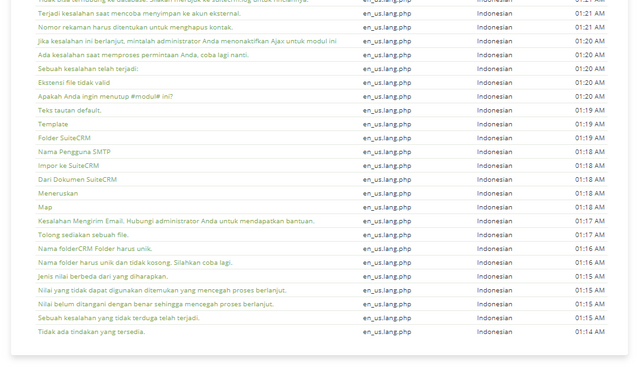Image resolution: width=640 pixels, height=368 pixels.
Task: Click Indonesian in the 'Impor ke SuiteCRM' row
Action: [494, 166]
